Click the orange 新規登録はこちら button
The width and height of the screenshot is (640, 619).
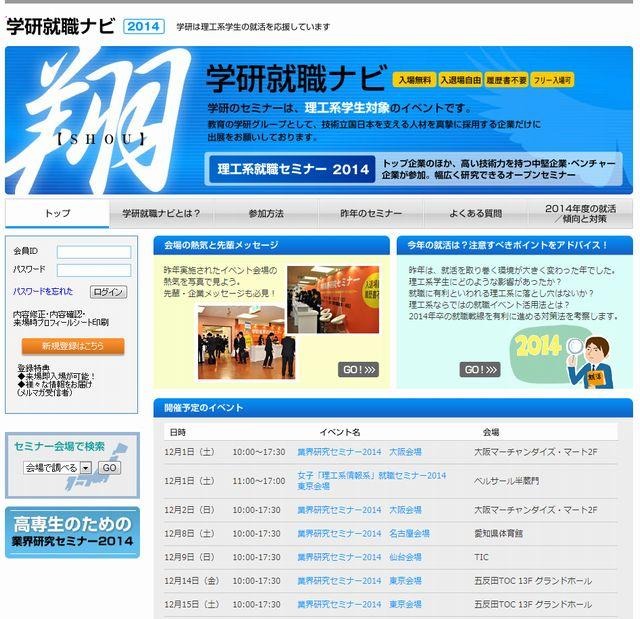(73, 346)
